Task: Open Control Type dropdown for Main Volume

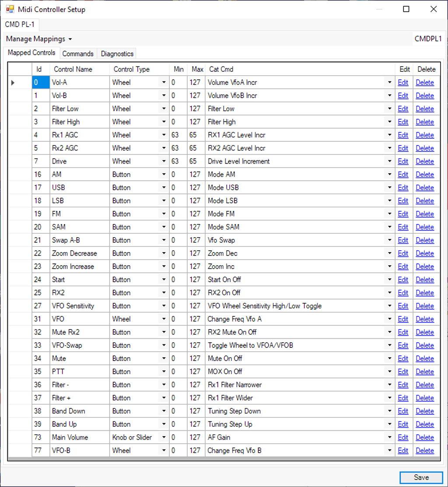Action: tap(164, 437)
